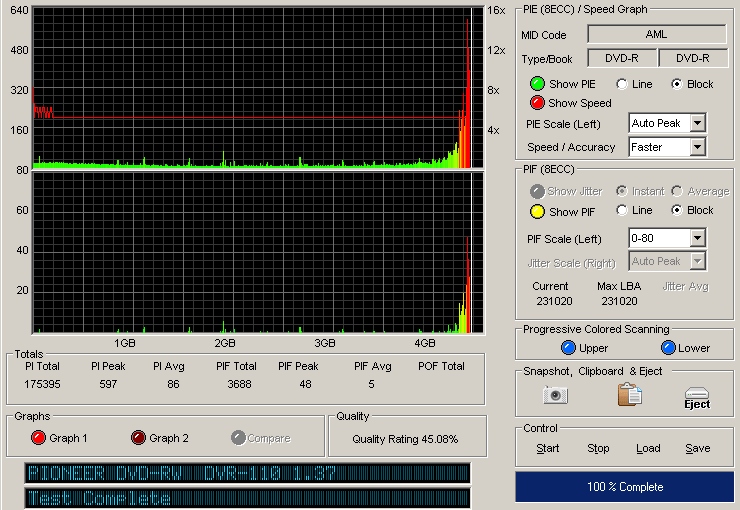Viewport: 740px width, 510px height.
Task: Toggle the yellow Show PIF indicator
Action: [x=537, y=212]
